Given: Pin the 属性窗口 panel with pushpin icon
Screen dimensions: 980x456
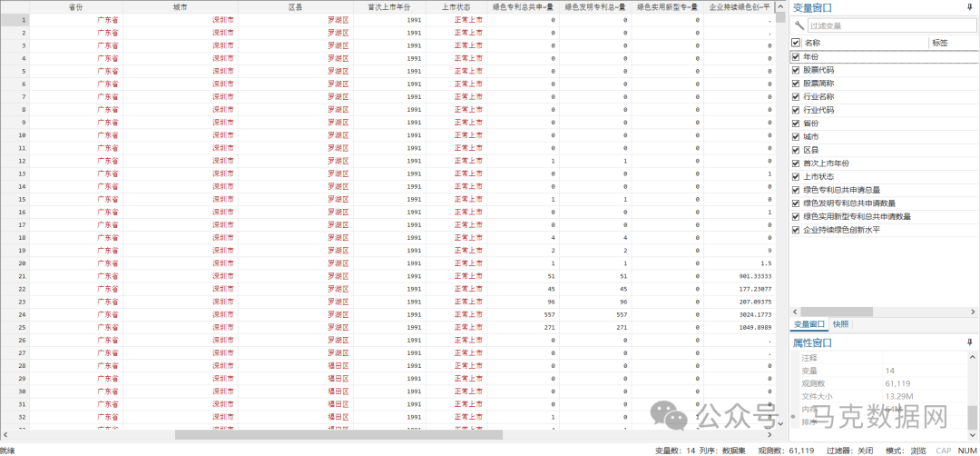Looking at the screenshot, I should tap(969, 342).
